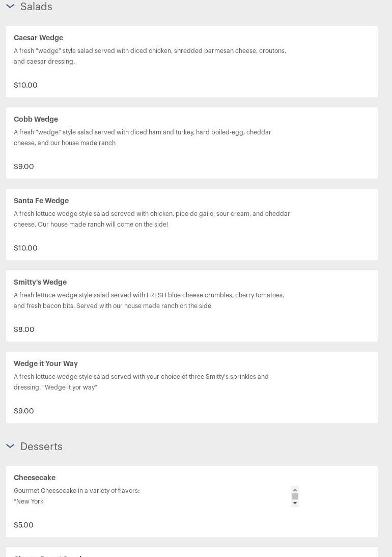Click the Santa Fe Wedge description text

(x=152, y=219)
